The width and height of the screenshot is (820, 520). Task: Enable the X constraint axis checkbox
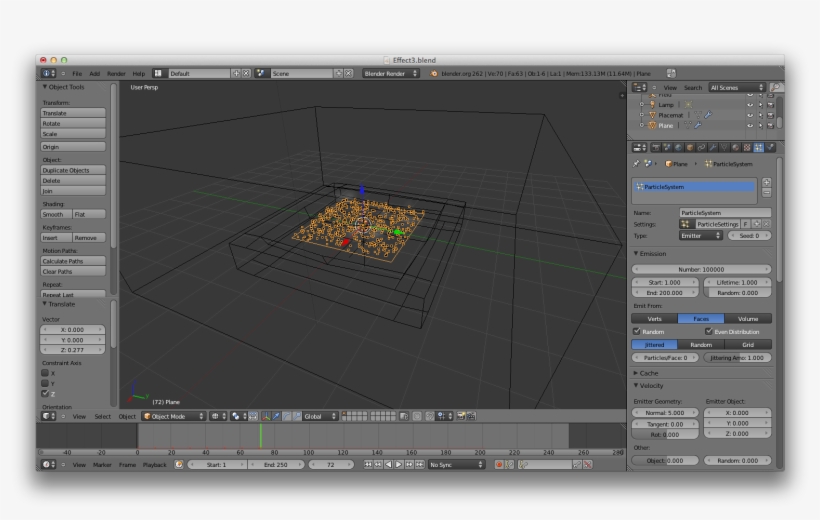coord(45,373)
